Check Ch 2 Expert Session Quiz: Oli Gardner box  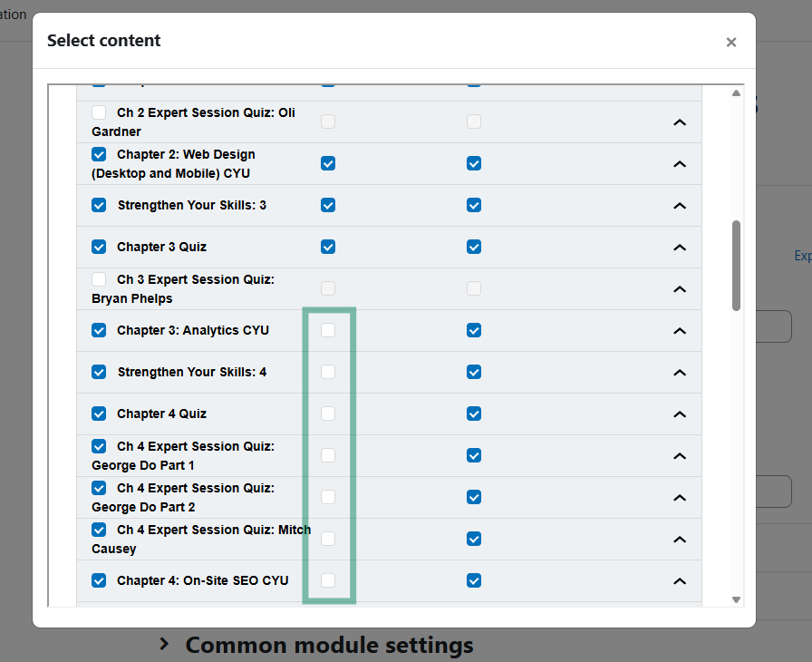click(99, 112)
